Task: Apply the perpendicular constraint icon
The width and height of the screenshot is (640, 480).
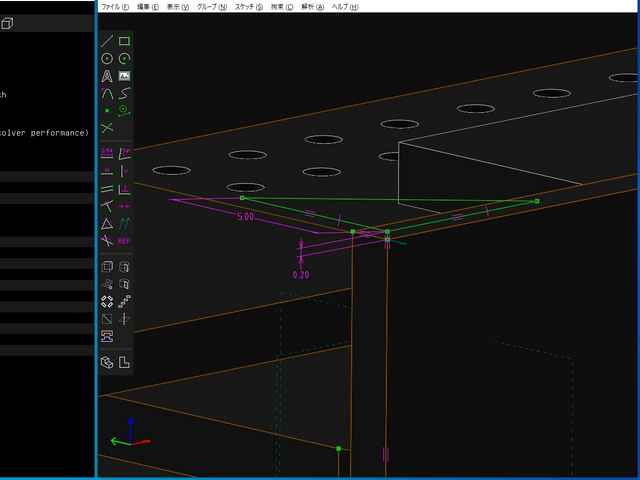Action: pyautogui.click(x=124, y=189)
